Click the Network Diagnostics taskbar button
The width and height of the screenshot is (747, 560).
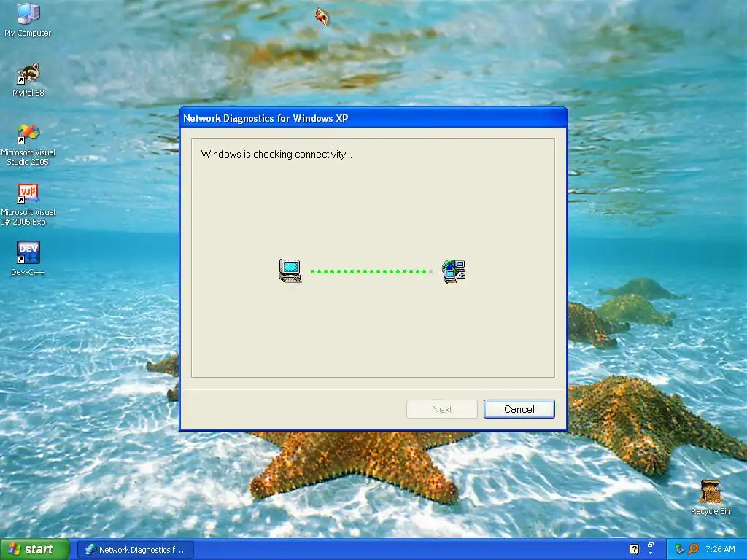[x=135, y=550]
